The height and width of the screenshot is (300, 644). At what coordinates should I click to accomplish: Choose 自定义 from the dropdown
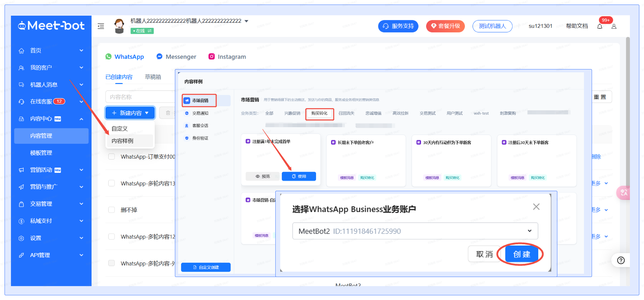click(x=130, y=129)
